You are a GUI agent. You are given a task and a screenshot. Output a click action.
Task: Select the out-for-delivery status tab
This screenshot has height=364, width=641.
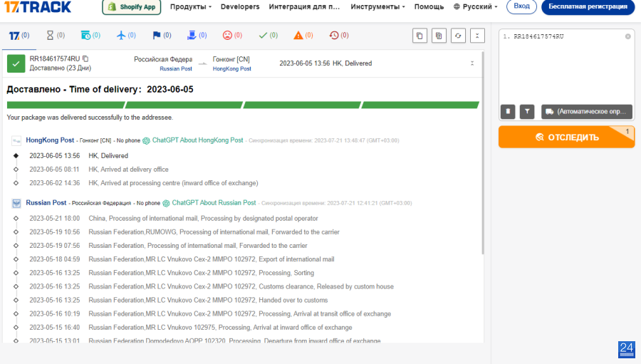click(197, 36)
